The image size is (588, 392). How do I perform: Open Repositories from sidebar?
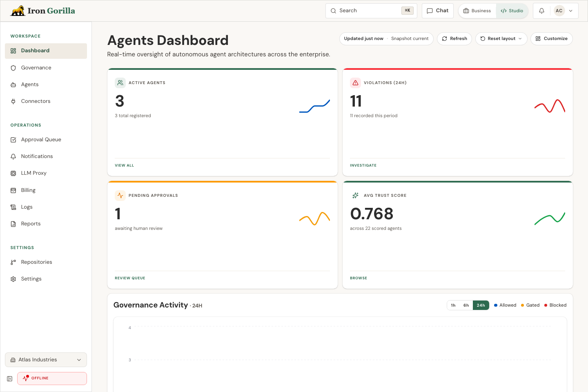pos(46,262)
